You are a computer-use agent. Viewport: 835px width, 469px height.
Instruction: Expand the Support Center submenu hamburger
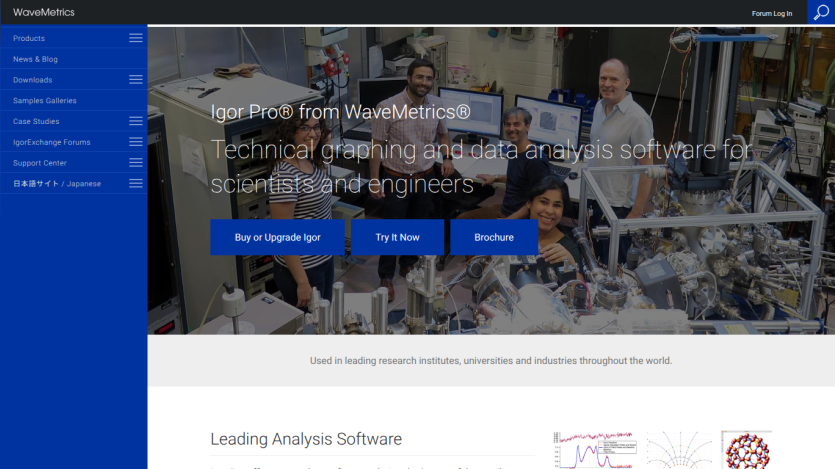pos(136,162)
